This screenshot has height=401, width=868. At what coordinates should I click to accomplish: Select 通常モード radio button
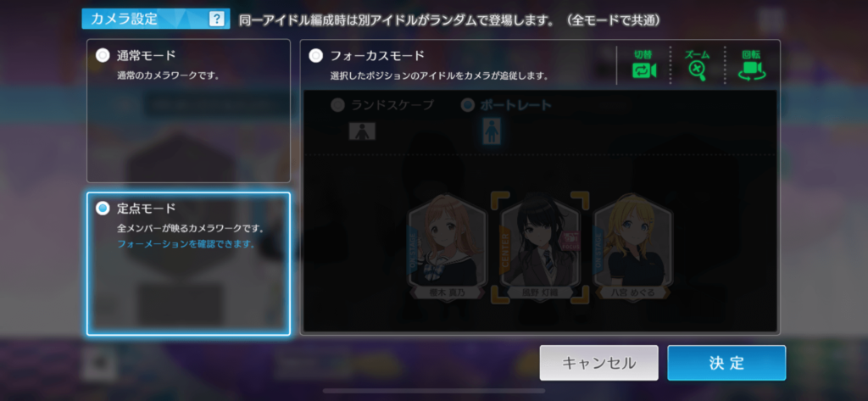(x=103, y=55)
